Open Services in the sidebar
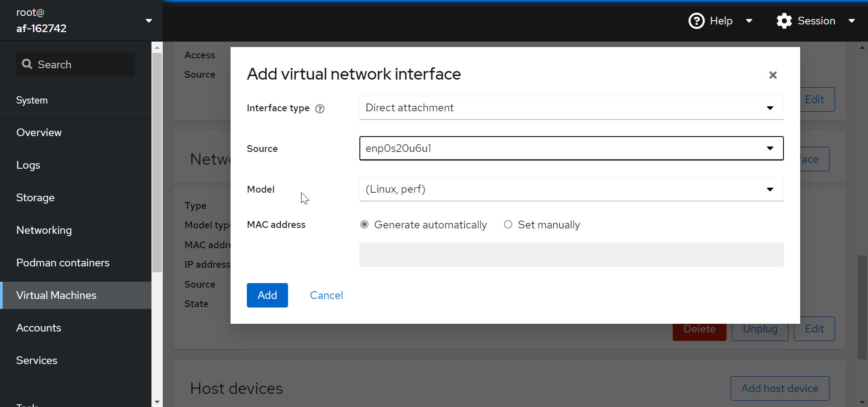868x407 pixels. point(75,360)
